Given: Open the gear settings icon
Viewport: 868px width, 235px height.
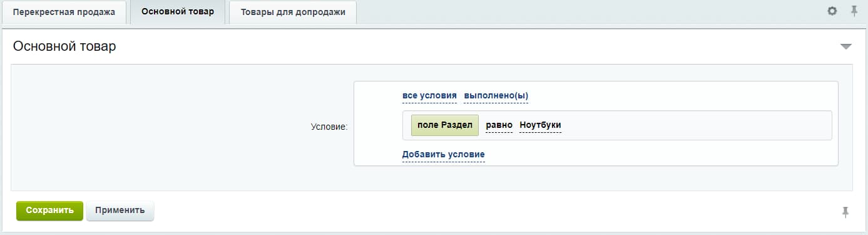Looking at the screenshot, I should tap(832, 11).
